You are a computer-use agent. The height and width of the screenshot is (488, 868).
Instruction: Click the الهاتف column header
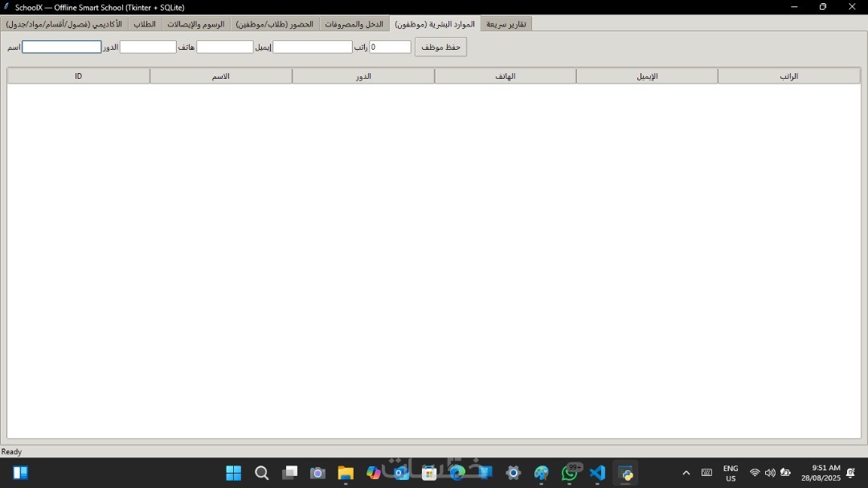506,76
